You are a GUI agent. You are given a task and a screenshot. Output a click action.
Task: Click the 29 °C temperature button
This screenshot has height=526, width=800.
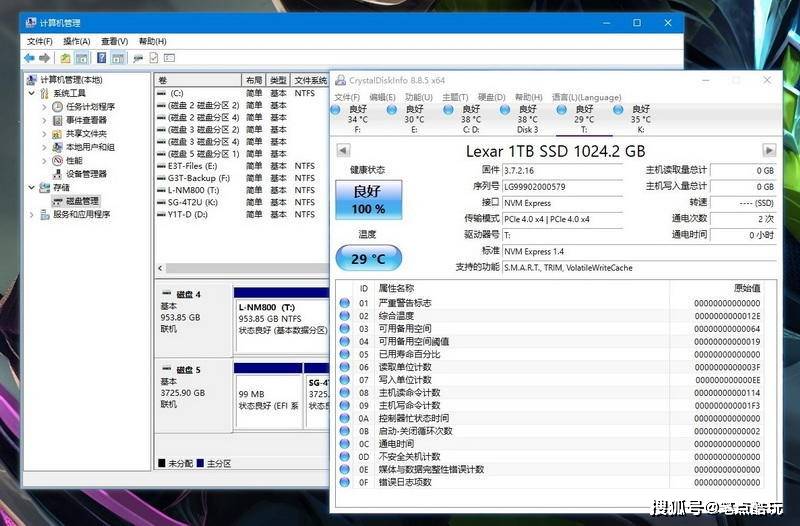click(368, 259)
